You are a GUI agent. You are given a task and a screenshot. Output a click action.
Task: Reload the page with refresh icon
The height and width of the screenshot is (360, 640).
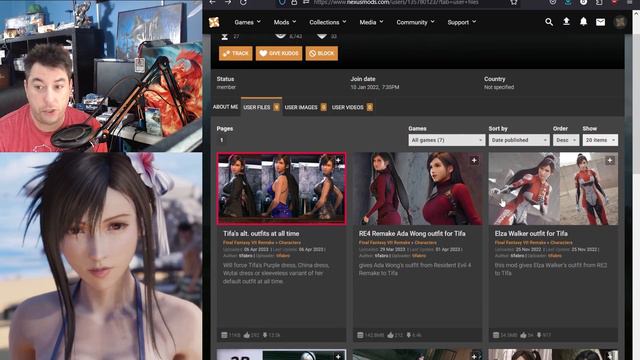[243, 2]
